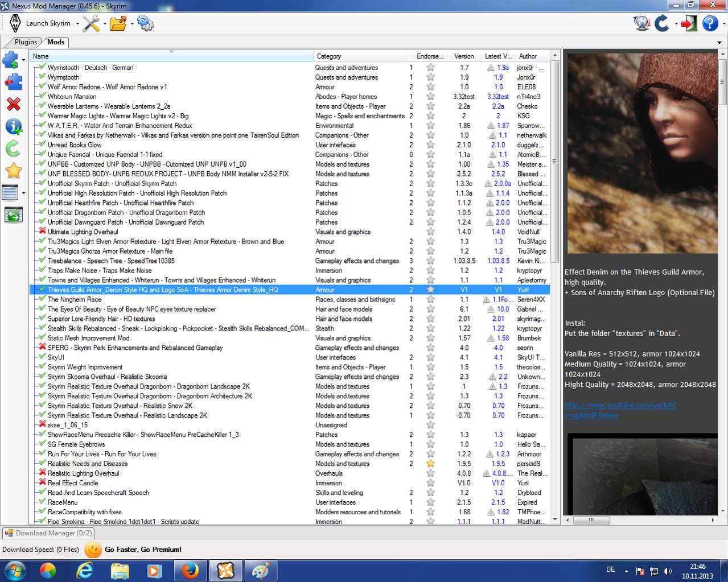728x582 pixels.
Task: Enable the Ultimate Lighting Overhaul mod
Action: coord(42,232)
